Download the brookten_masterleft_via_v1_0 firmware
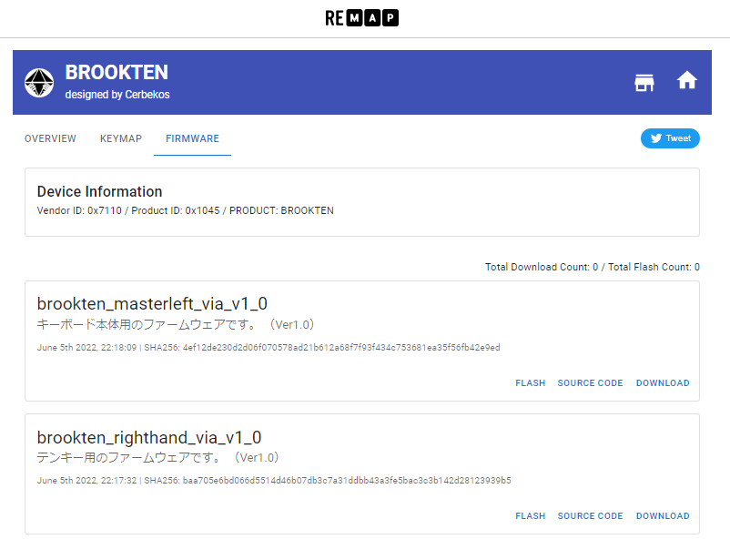The height and width of the screenshot is (560, 730). pyautogui.click(x=663, y=383)
